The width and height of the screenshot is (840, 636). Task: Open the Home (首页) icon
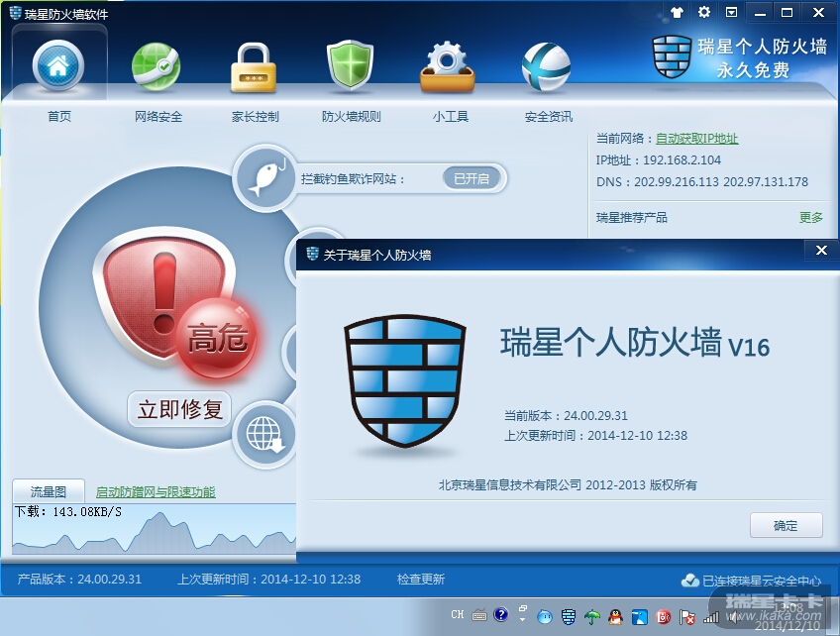coord(57,66)
